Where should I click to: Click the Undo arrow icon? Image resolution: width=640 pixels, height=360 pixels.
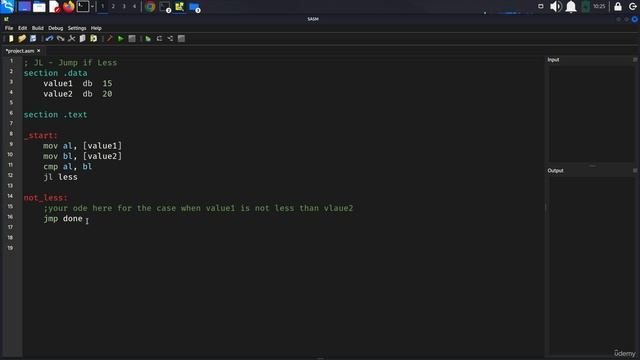[x=49, y=38]
